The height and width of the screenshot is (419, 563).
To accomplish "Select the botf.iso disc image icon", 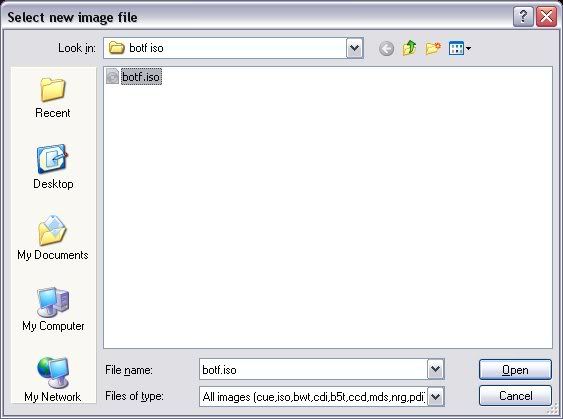I will point(112,76).
